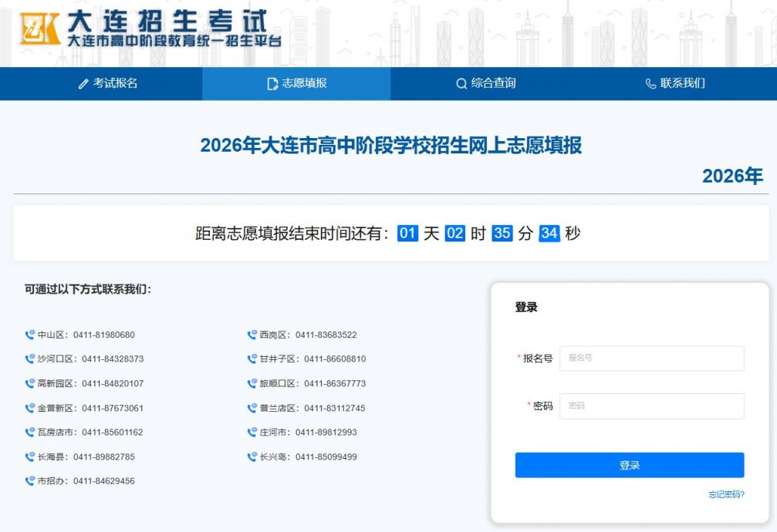777x532 pixels.
Task: Switch to the 综合查询 tab
Action: [x=485, y=84]
